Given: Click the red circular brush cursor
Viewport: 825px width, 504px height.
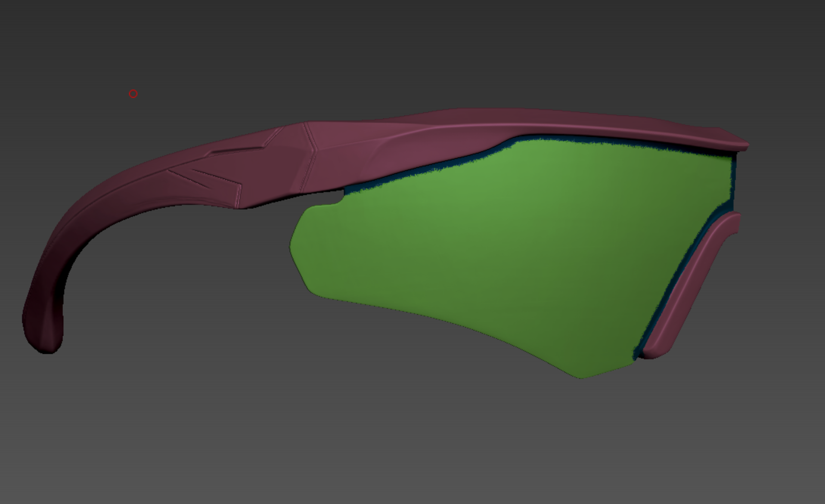Looking at the screenshot, I should (x=133, y=94).
